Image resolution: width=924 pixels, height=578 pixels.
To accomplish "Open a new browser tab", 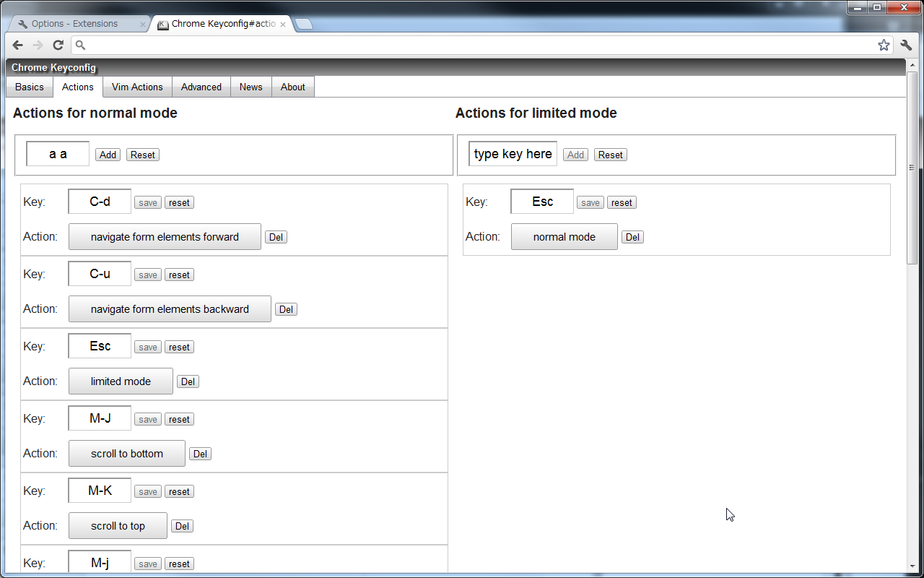I will pos(304,25).
